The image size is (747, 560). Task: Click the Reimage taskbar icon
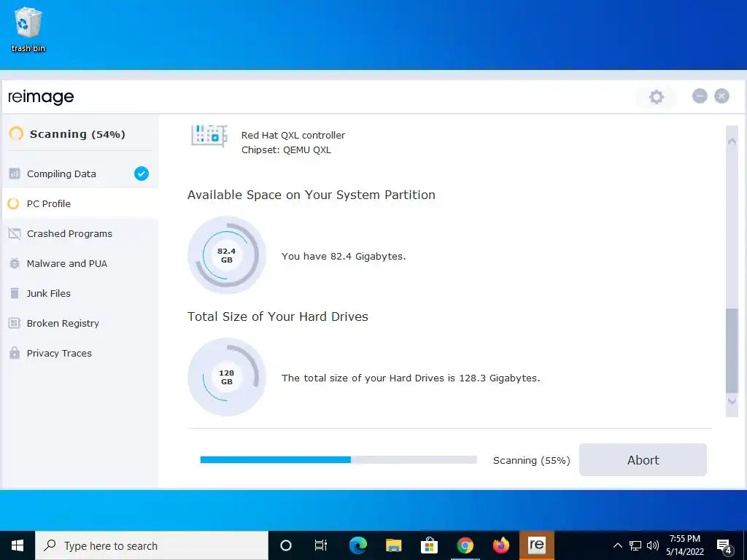click(536, 545)
